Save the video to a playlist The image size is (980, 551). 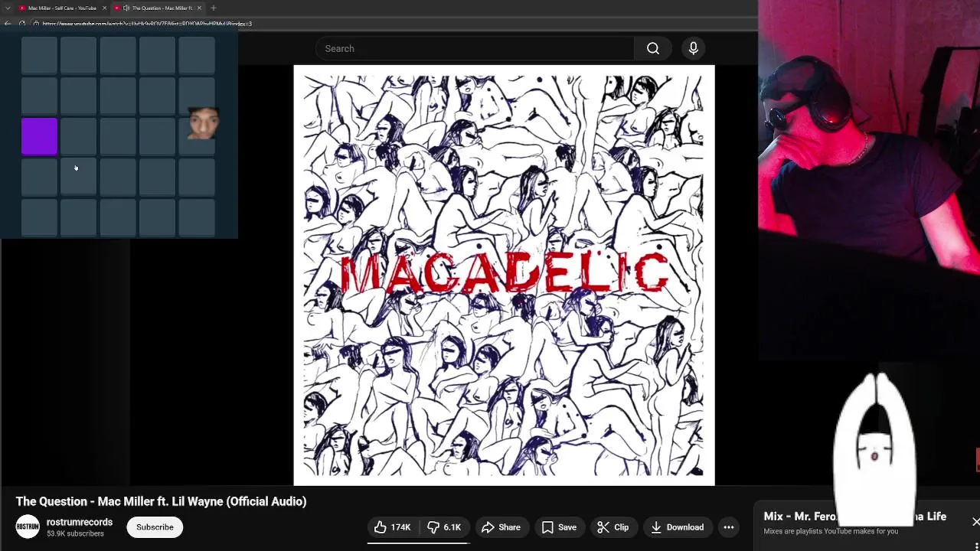click(559, 527)
